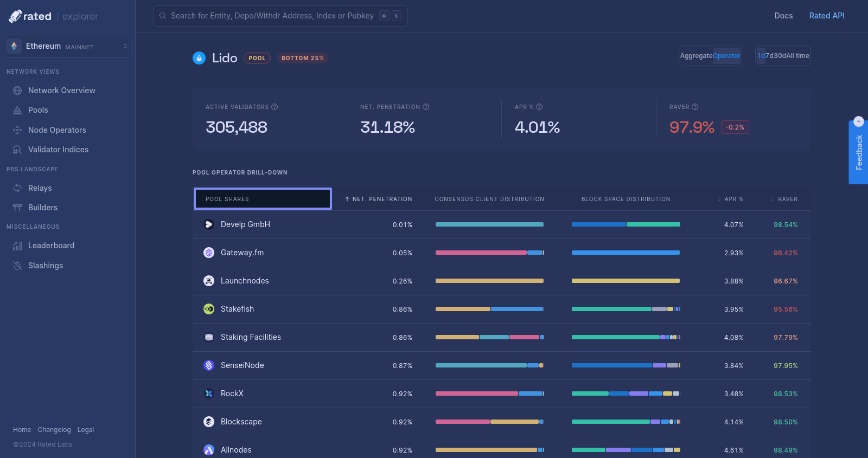Open Validator Indices page
Screen dimensions: 868x458
[58, 150]
